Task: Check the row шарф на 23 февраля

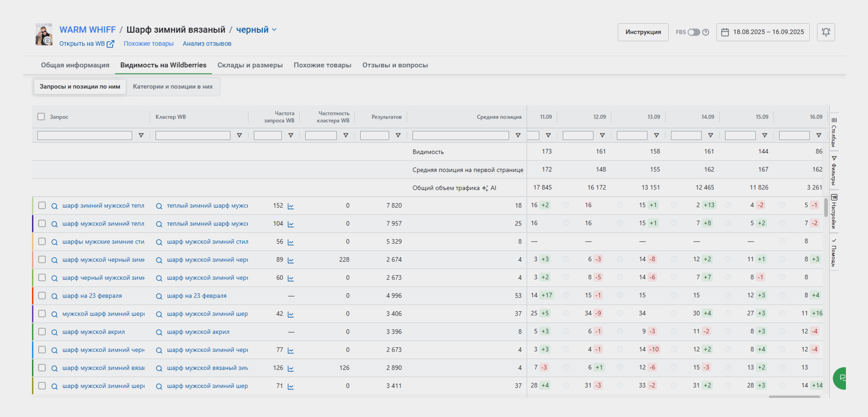Action: coord(42,295)
